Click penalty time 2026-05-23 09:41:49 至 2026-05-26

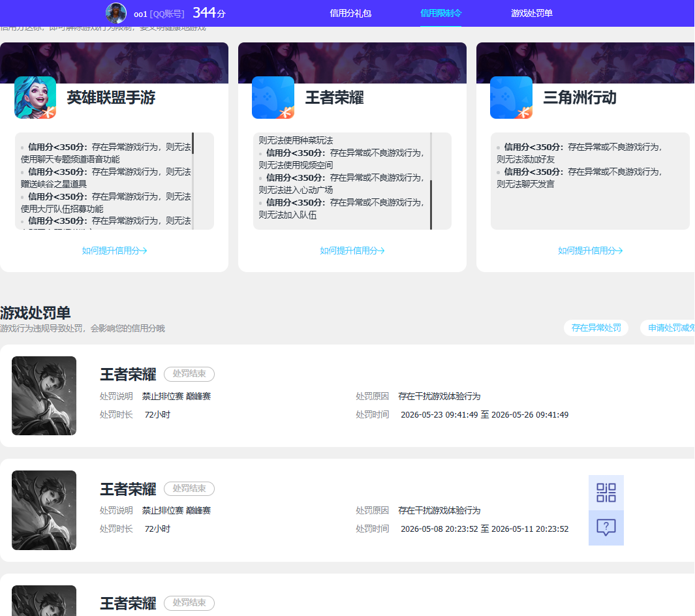click(484, 415)
